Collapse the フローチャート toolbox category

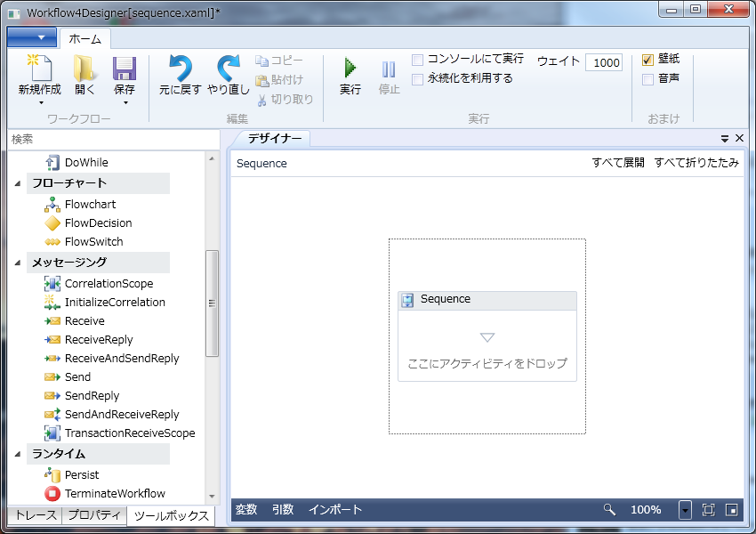click(18, 183)
